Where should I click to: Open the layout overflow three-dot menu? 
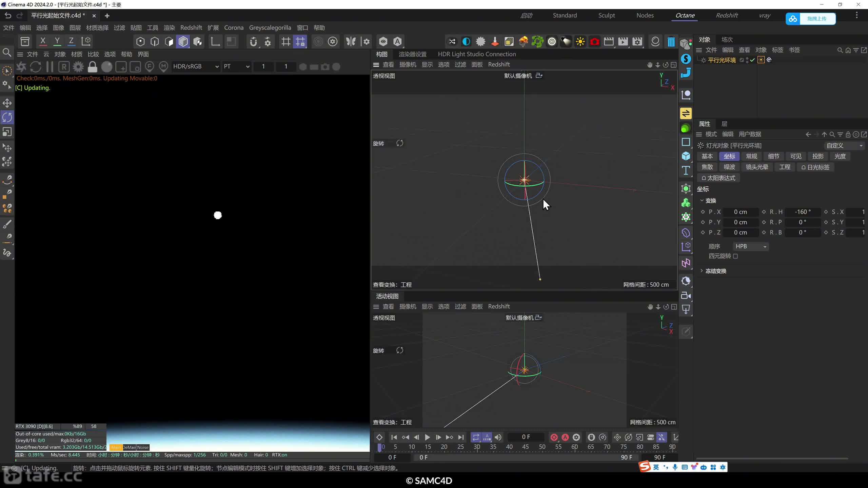point(857,15)
